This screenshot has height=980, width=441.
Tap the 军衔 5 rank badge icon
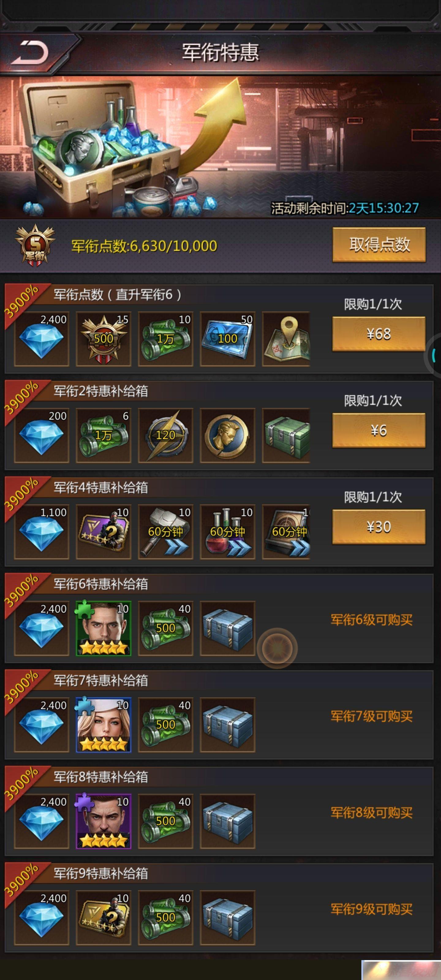[35, 245]
